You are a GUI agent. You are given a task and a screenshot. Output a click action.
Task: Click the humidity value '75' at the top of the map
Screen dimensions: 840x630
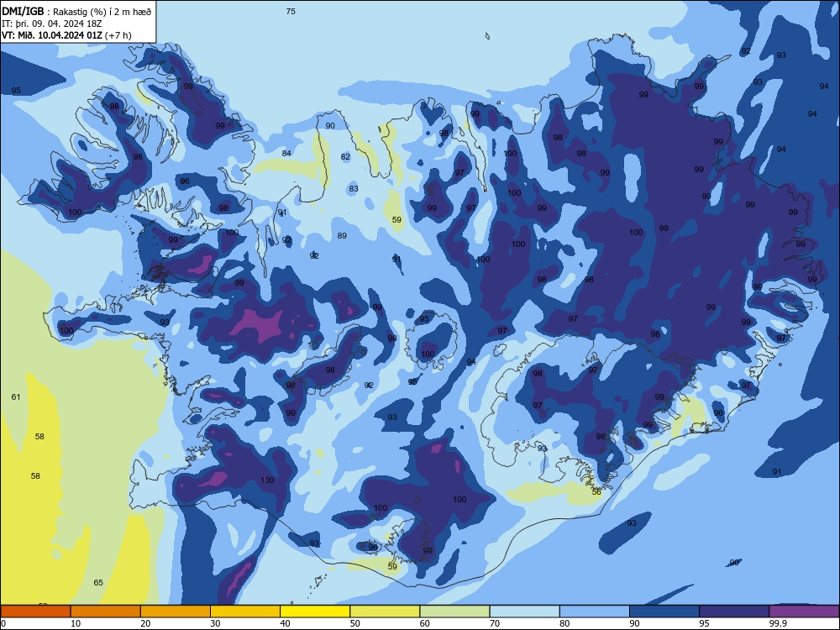[291, 11]
